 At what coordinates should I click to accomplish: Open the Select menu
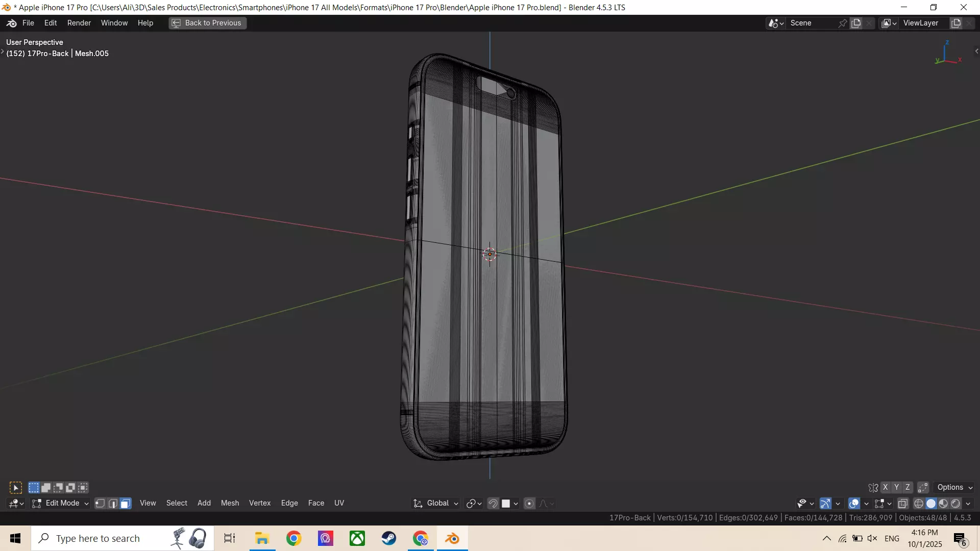177,503
